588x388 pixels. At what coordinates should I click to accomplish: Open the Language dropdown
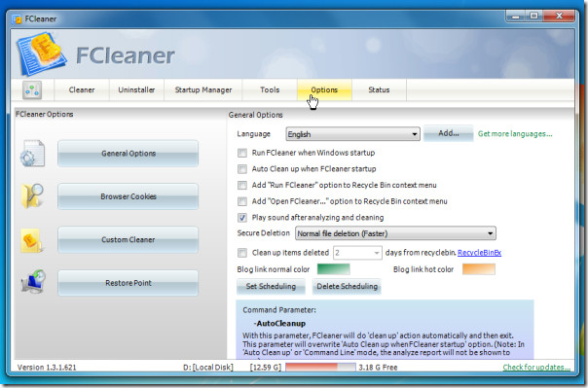click(352, 134)
